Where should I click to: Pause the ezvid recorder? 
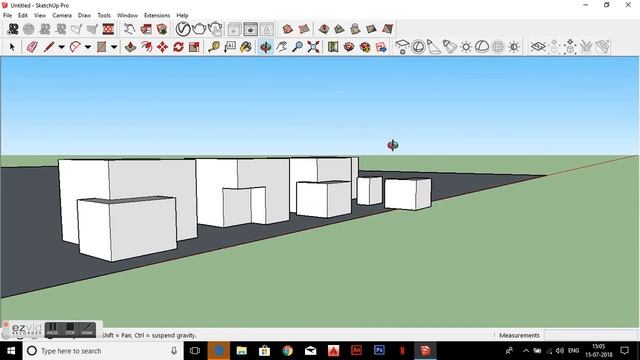pos(52,329)
